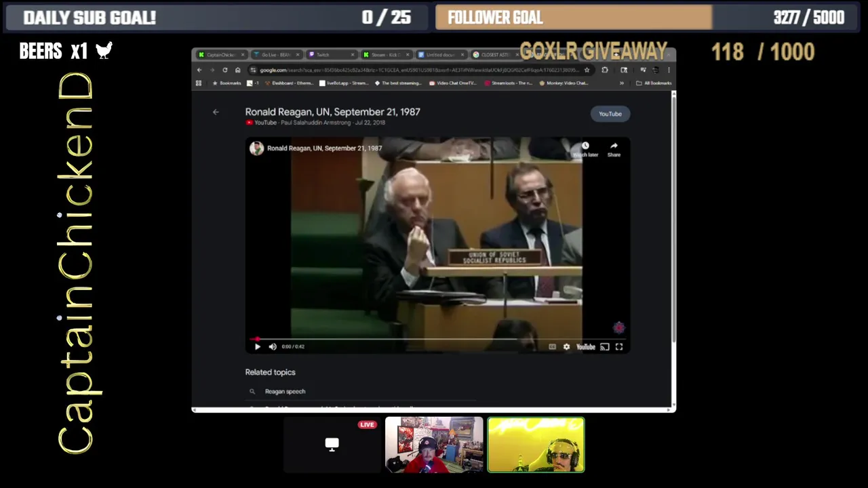Open the 'Streamloots - The n...' bookmark

(x=508, y=83)
